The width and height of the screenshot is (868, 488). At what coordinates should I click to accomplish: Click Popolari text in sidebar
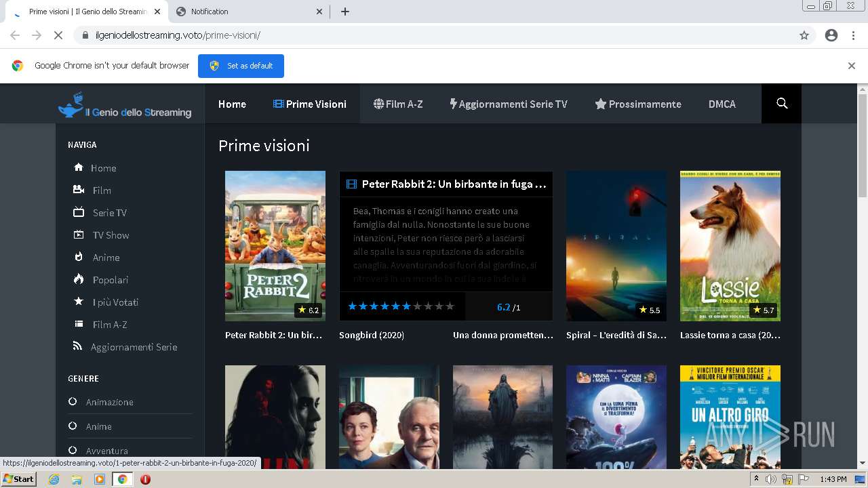[x=111, y=280]
